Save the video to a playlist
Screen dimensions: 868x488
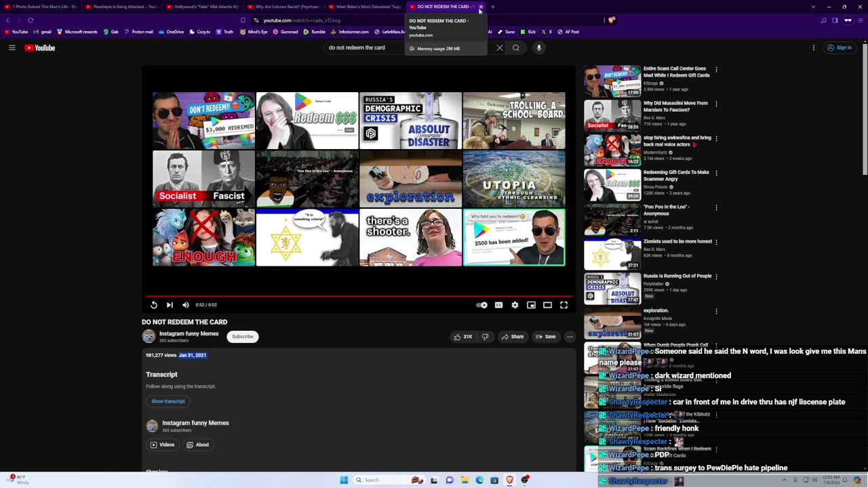coord(545,336)
